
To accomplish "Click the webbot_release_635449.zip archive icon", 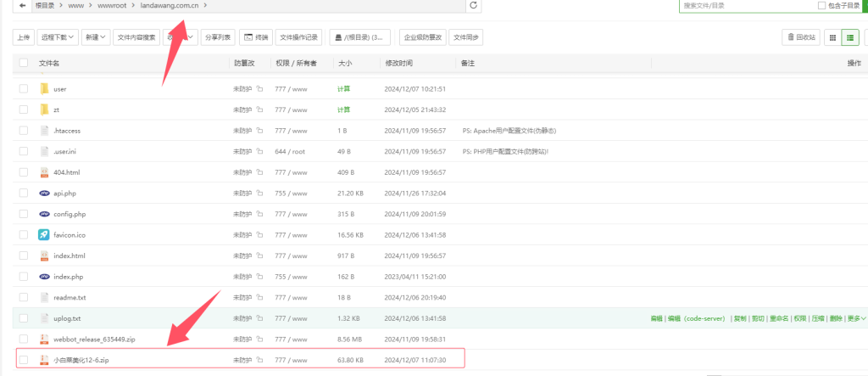I will tap(45, 339).
